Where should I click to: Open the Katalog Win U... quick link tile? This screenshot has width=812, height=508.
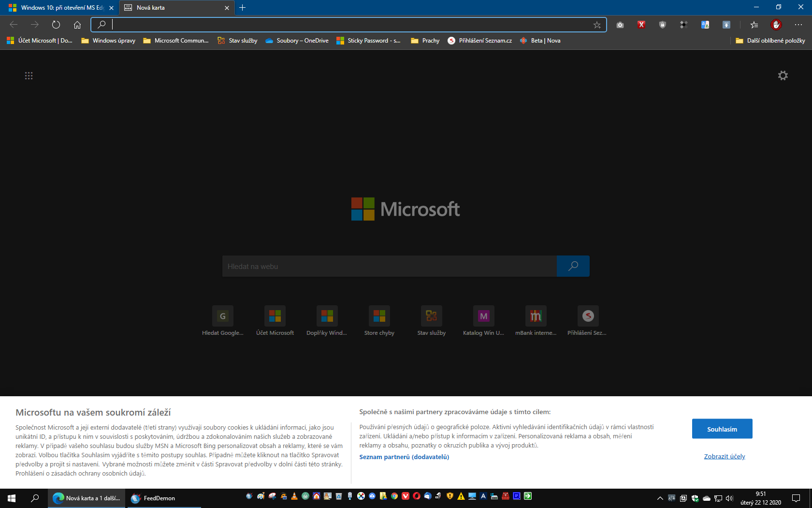point(484,321)
